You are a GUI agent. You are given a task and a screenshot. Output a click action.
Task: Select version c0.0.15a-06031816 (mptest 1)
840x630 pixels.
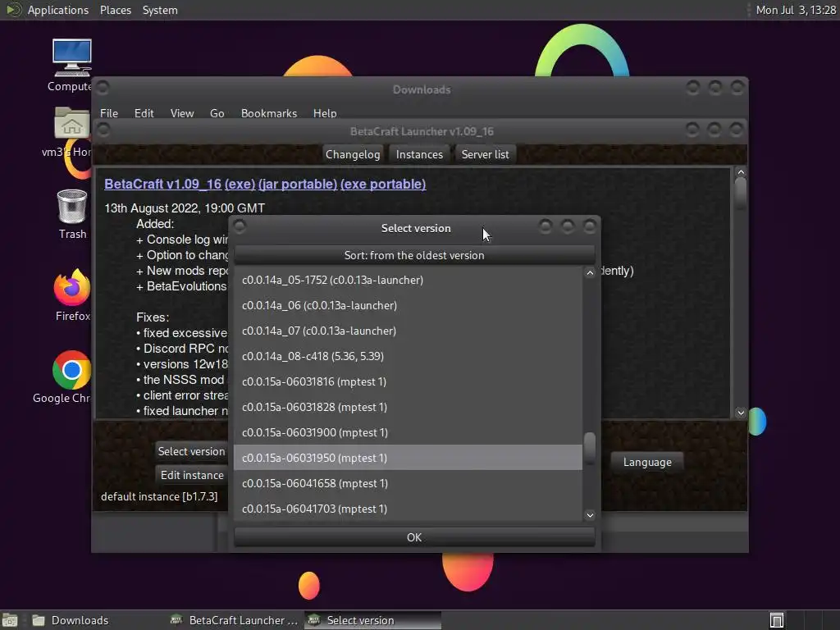tap(409, 381)
